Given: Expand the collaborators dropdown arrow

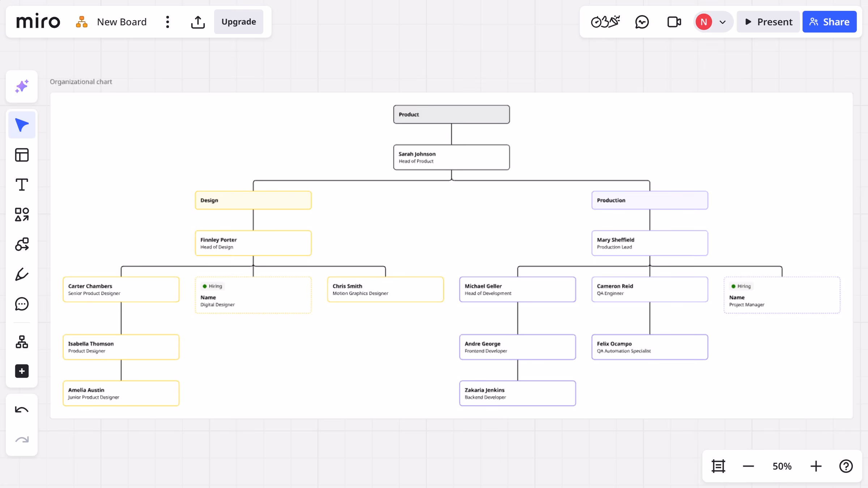Looking at the screenshot, I should (723, 22).
